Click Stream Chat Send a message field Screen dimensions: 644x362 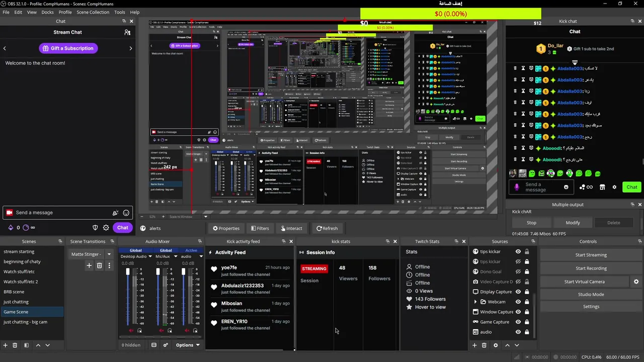pos(68,213)
